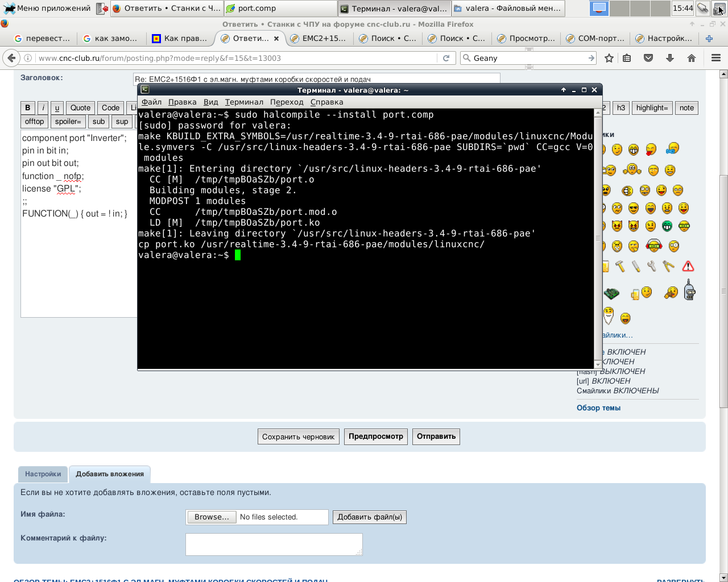Open the Обзор темы link

pyautogui.click(x=598, y=408)
